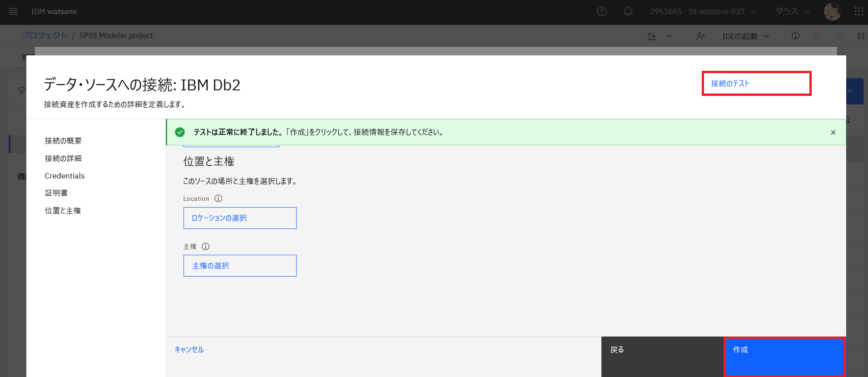Click the project information icon
The height and width of the screenshot is (377, 868).
(x=795, y=35)
